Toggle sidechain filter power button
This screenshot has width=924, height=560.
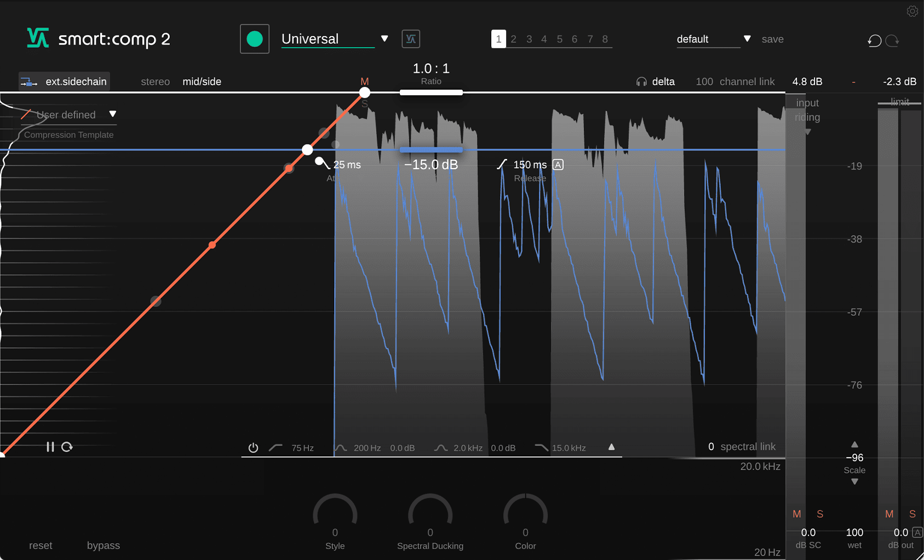pyautogui.click(x=253, y=448)
